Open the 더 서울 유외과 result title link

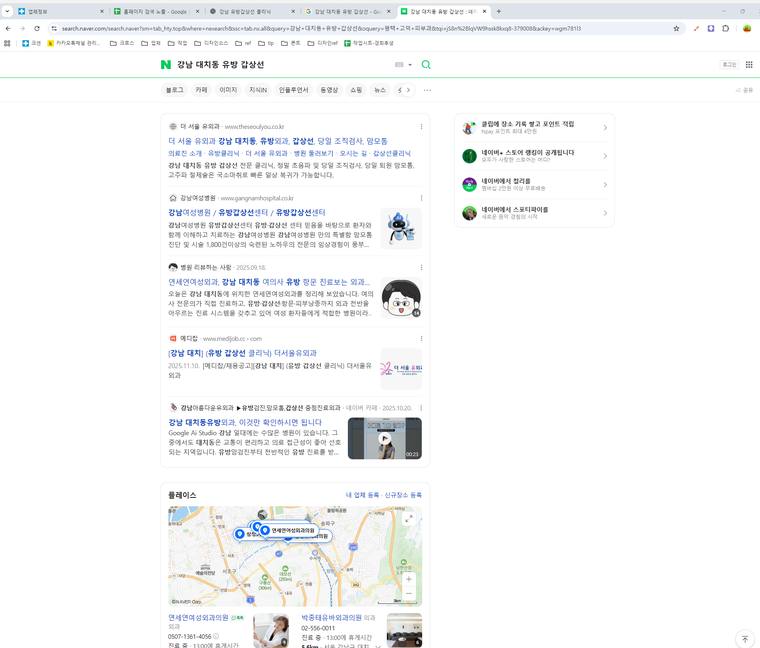coord(278,141)
